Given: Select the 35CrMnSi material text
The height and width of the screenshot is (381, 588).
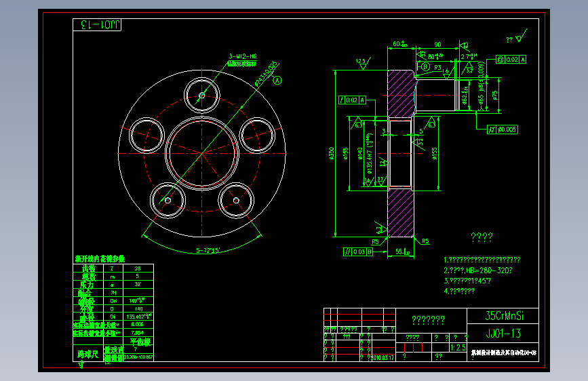Looking at the screenshot, I should coord(504,316).
